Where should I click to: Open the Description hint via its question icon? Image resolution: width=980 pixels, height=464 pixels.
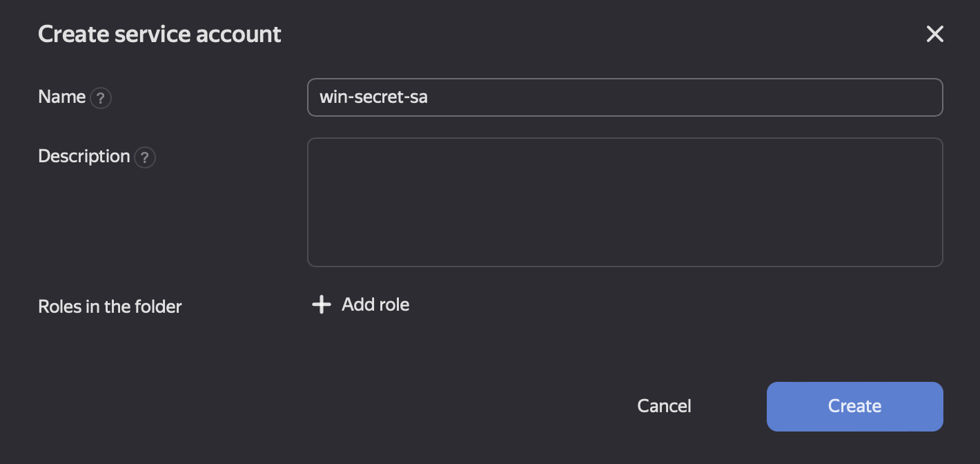point(145,157)
